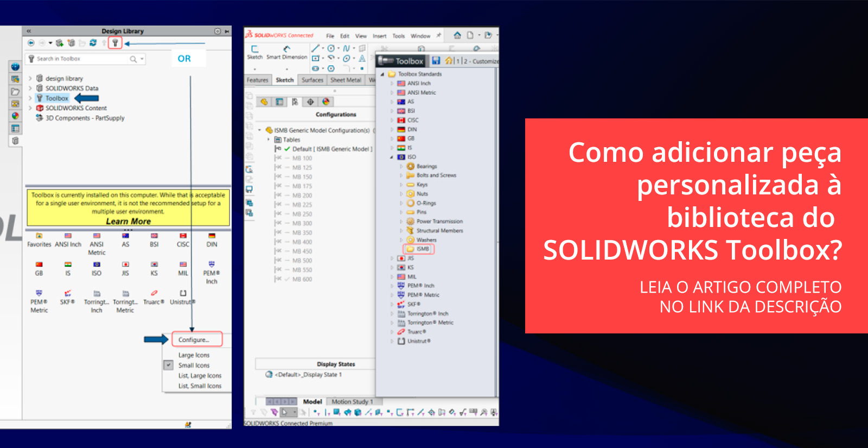This screenshot has width=868, height=448.
Task: Open the Design Library settings gear
Action: (x=218, y=31)
